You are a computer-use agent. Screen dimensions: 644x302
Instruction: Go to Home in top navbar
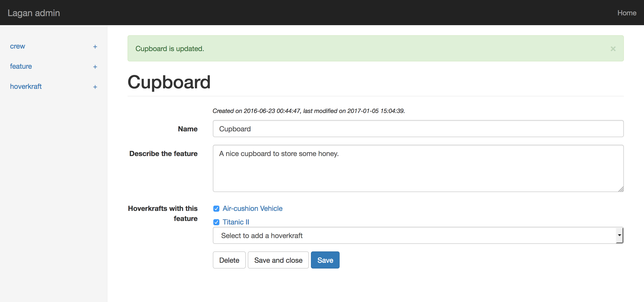pyautogui.click(x=627, y=13)
